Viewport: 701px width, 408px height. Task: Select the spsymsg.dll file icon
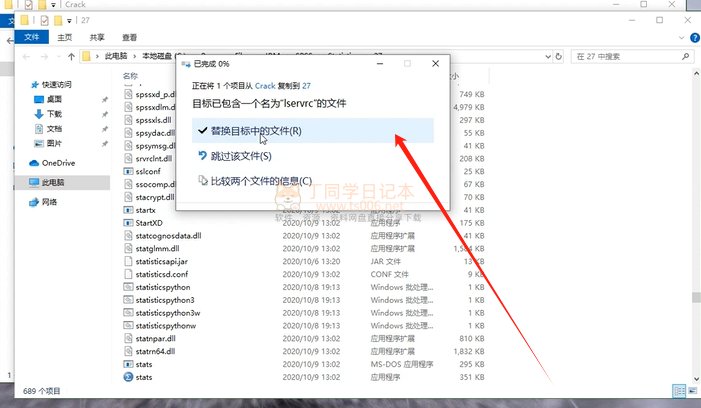tap(128, 146)
